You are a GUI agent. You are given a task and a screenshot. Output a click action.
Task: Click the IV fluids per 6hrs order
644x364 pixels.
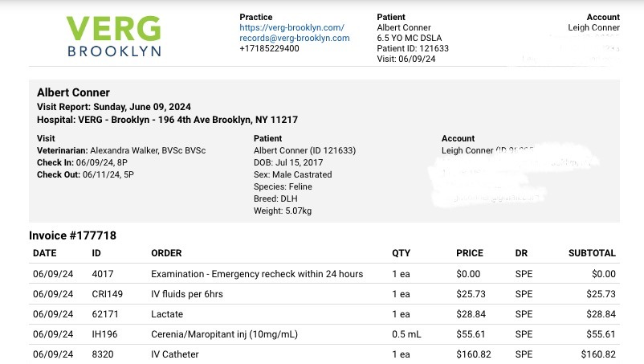(x=187, y=294)
